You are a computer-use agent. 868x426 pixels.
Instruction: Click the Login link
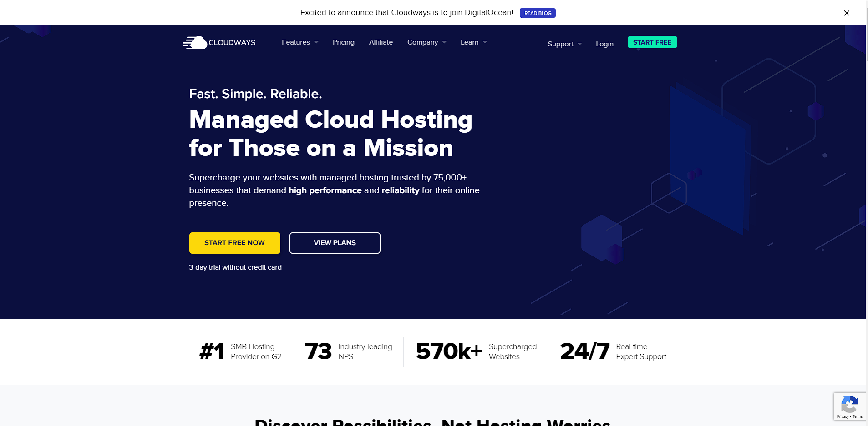coord(604,44)
